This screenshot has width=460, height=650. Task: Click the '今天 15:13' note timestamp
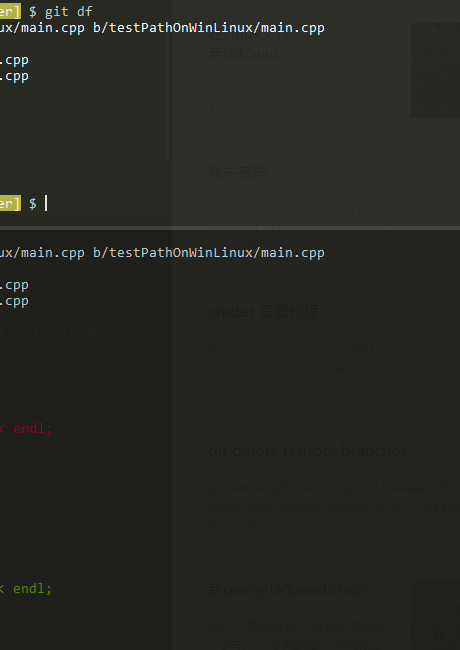tap(240, 386)
